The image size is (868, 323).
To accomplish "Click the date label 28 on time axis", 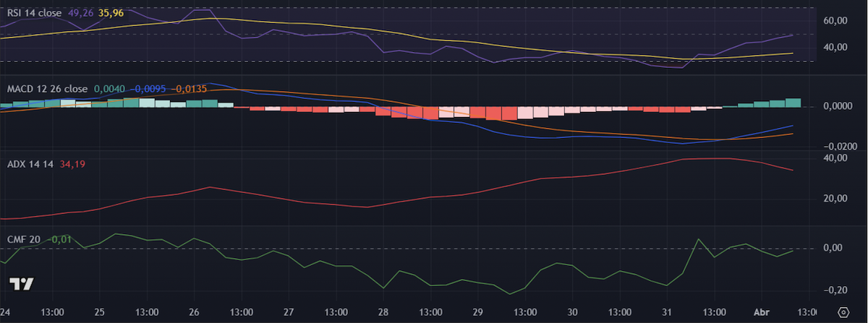I will click(383, 312).
